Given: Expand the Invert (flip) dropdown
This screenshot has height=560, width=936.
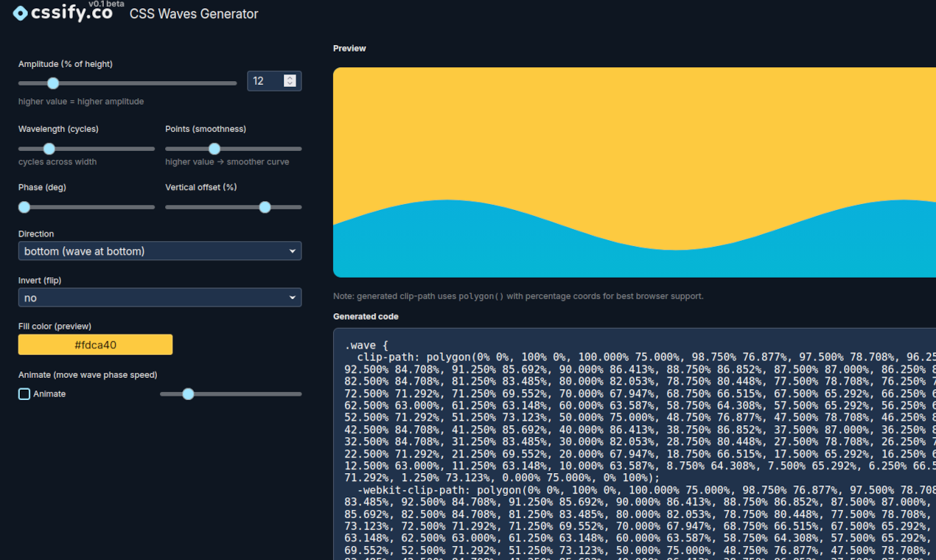Looking at the screenshot, I should pos(160,298).
